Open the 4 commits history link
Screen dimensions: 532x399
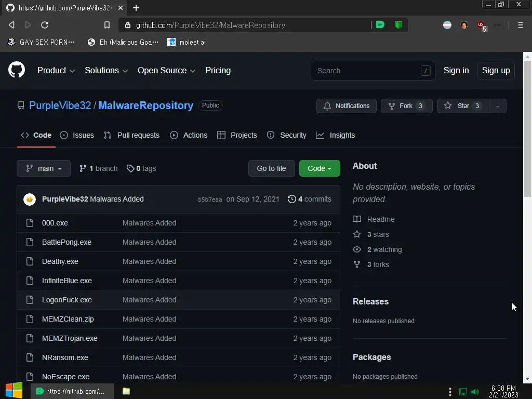[310, 199]
